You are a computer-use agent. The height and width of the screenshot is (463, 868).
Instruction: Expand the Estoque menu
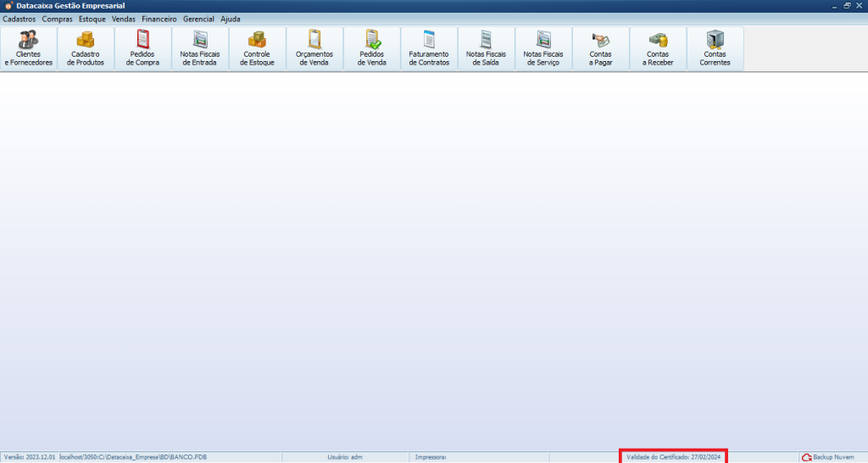click(92, 19)
